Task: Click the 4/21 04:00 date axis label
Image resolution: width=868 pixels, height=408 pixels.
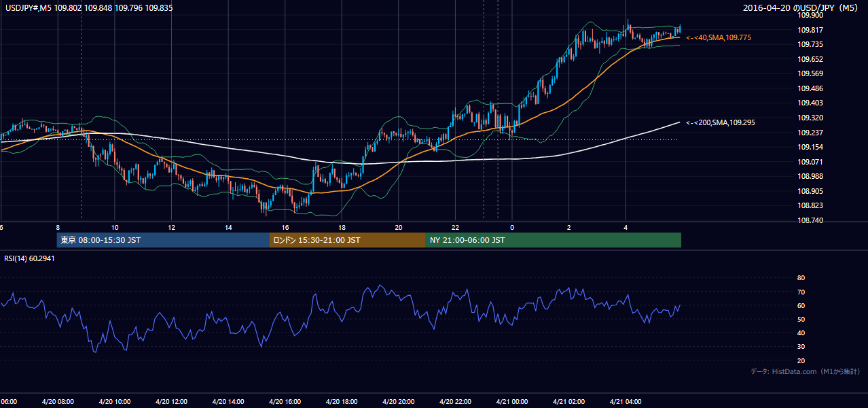Action: [625, 401]
